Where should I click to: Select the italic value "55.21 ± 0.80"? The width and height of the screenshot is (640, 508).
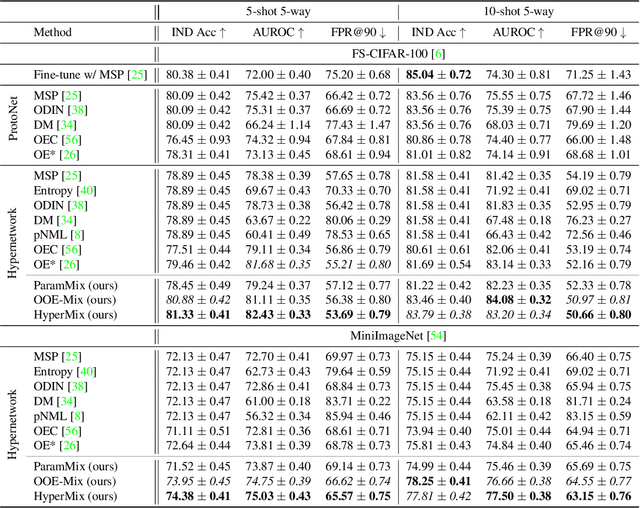point(358,265)
